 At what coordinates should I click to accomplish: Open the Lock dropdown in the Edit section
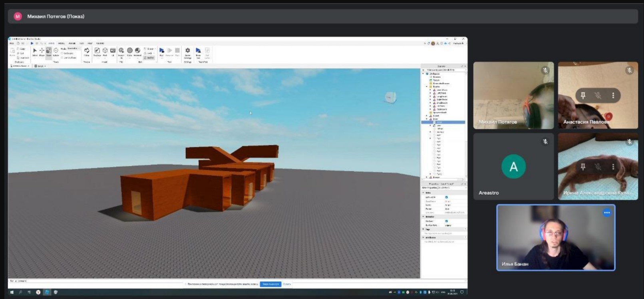click(x=149, y=53)
